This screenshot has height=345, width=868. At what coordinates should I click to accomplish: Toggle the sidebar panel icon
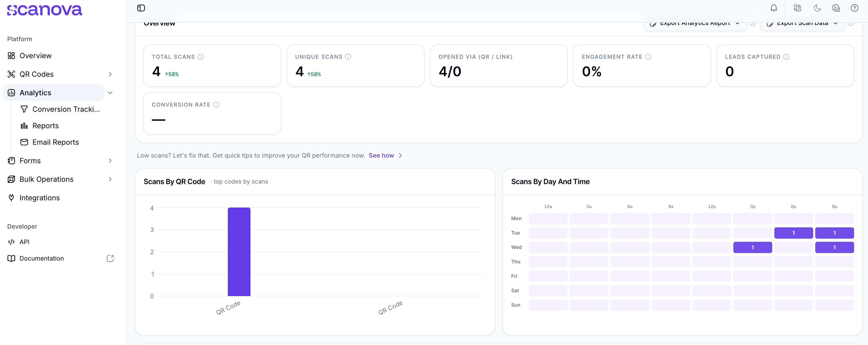tap(141, 8)
